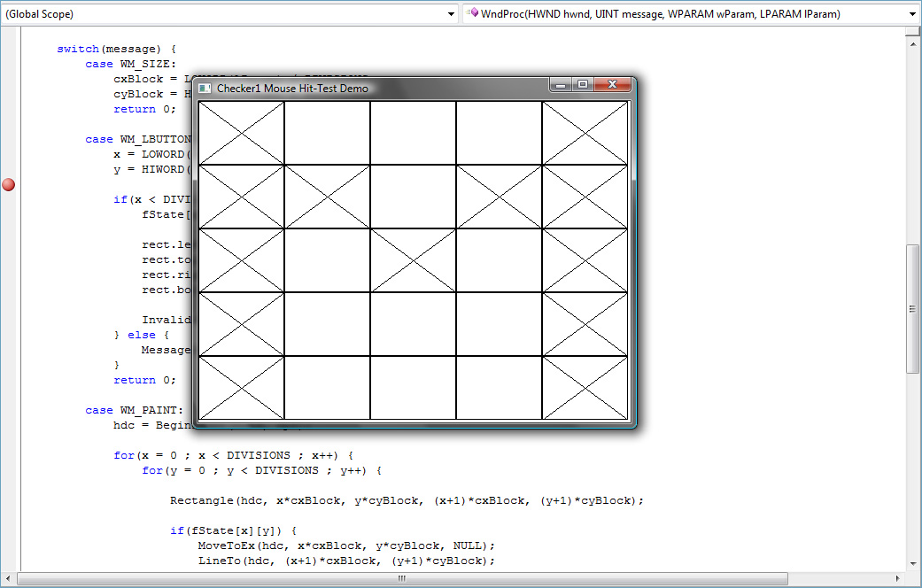Click the LineTo(hdc, ...) code line

pos(346,561)
